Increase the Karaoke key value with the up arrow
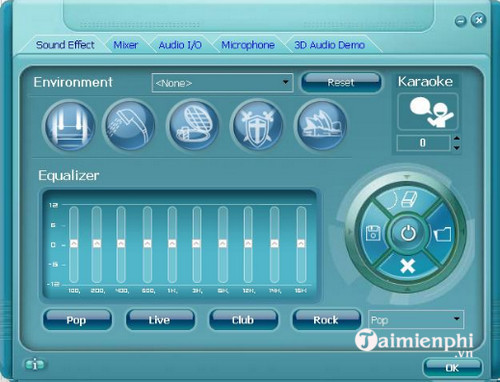 pyautogui.click(x=457, y=138)
